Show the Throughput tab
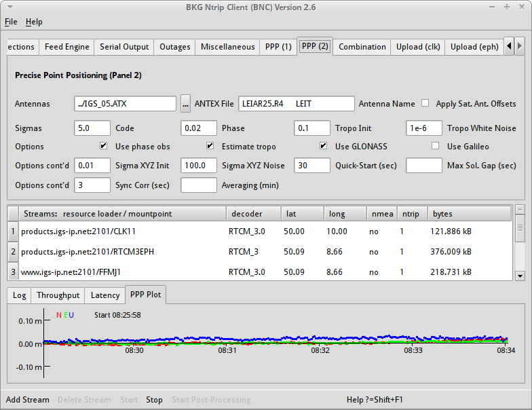Viewport: 532px width, 410px height. click(58, 295)
